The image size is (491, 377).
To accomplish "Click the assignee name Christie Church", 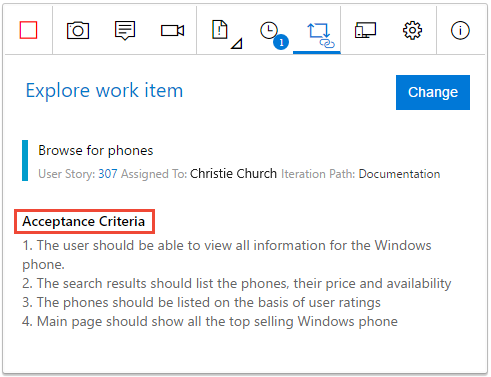I will (233, 174).
